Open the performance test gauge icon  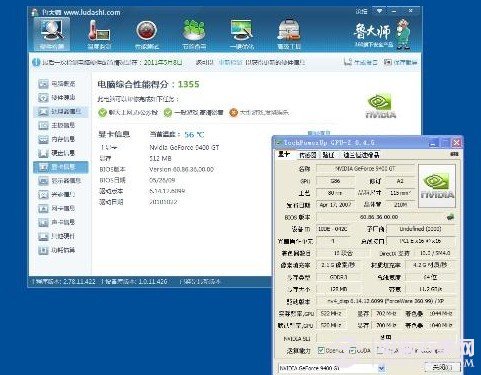click(147, 34)
